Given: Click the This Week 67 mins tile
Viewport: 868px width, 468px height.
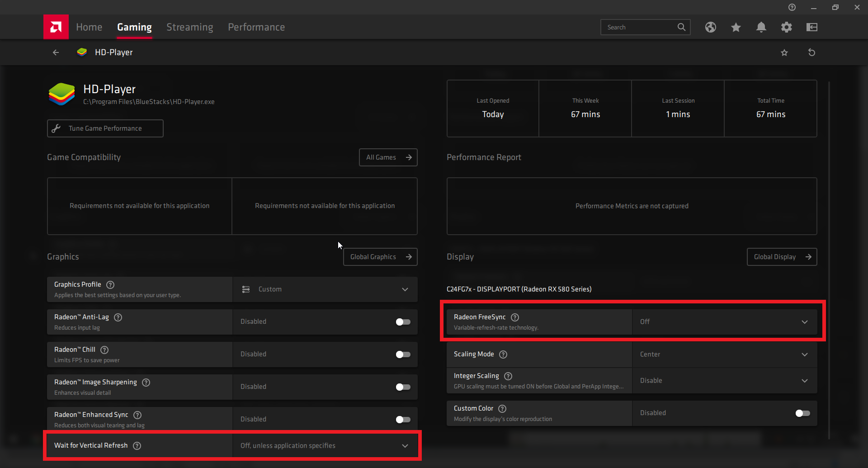Looking at the screenshot, I should pyautogui.click(x=585, y=109).
